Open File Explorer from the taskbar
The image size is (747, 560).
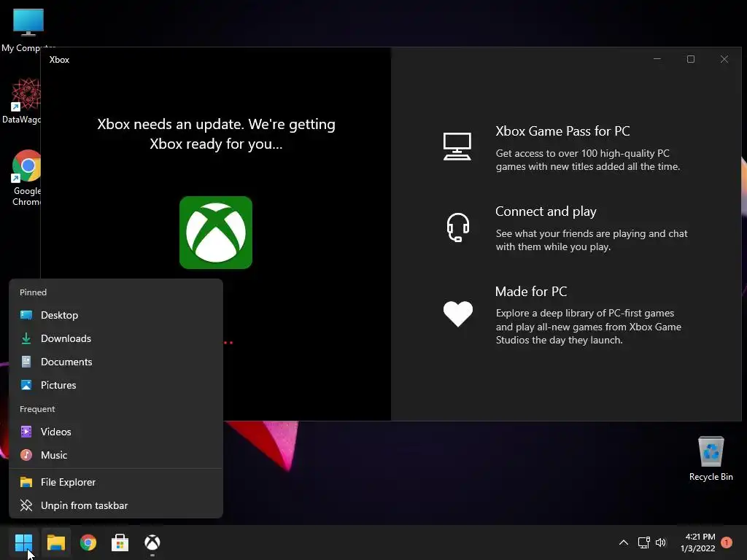(55, 542)
